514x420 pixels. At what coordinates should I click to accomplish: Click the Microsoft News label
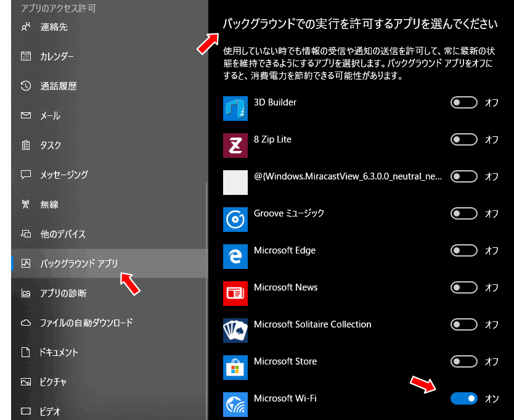click(x=285, y=287)
